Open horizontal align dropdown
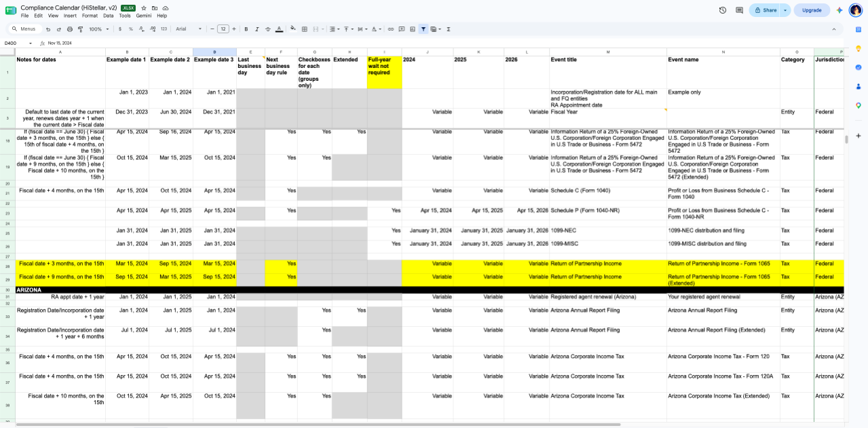This screenshot has width=868, height=428. point(334,29)
